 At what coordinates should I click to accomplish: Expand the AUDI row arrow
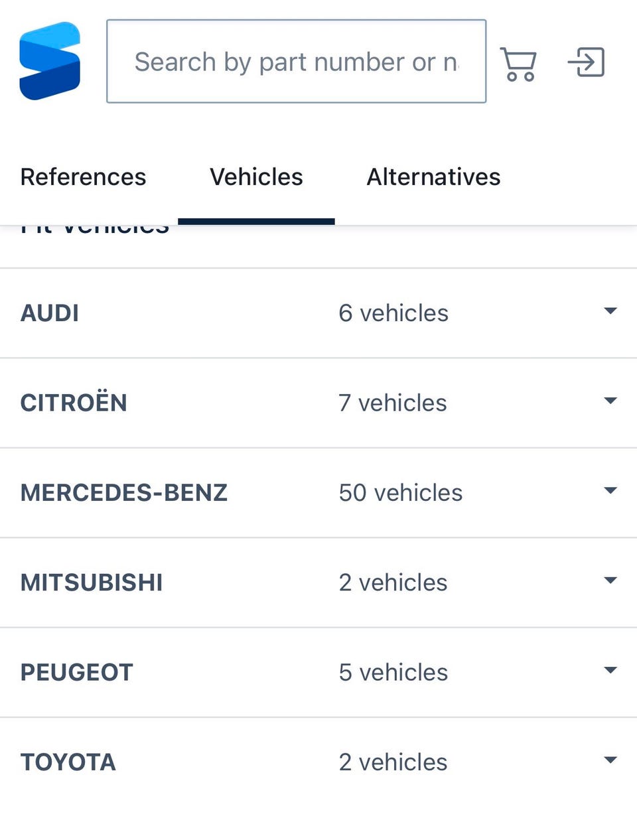(610, 311)
